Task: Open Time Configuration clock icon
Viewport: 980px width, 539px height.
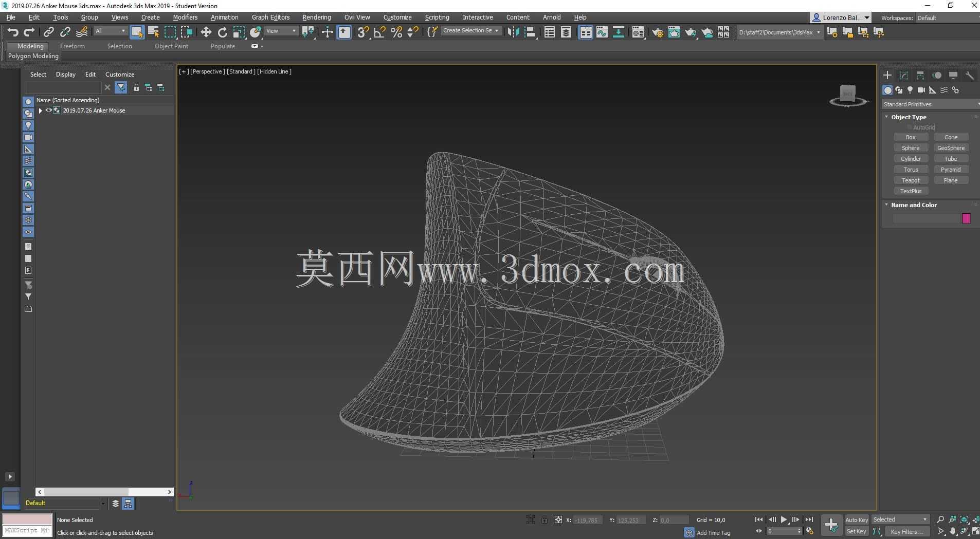Action: [810, 531]
